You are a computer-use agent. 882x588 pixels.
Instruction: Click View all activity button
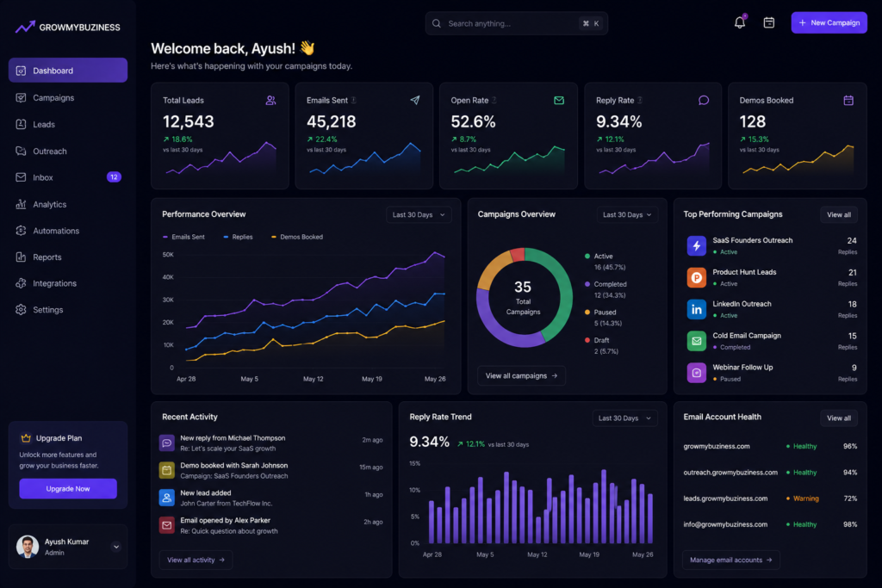196,560
